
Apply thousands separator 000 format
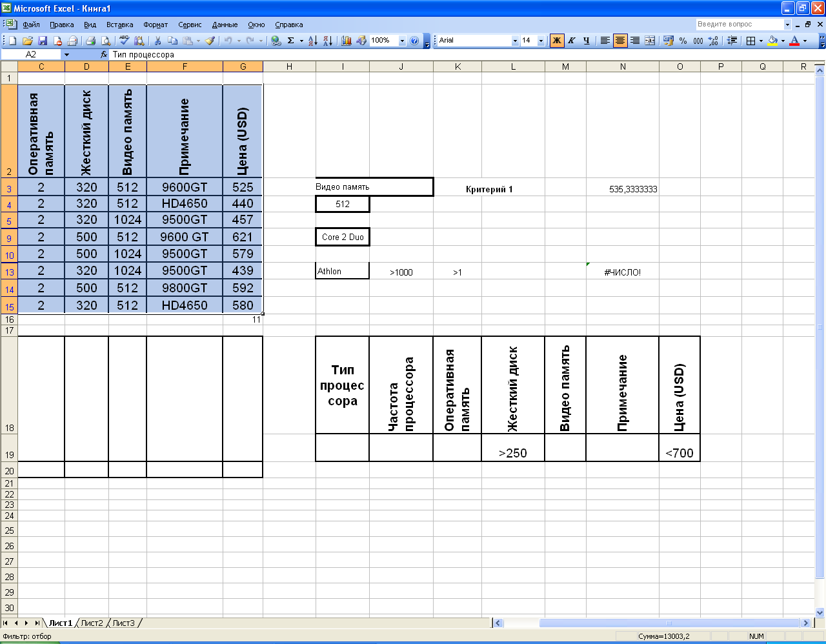(698, 41)
